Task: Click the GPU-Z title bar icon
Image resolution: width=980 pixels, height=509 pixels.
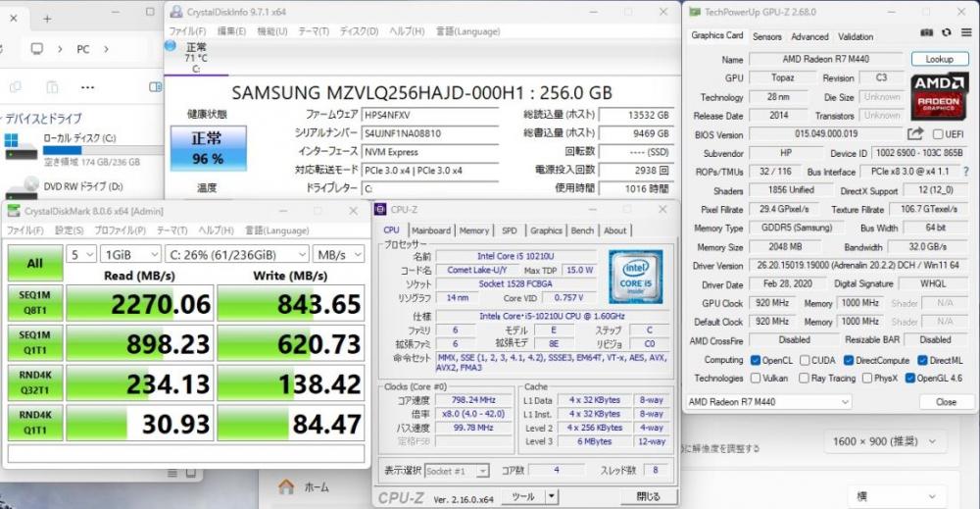Action: point(695,11)
